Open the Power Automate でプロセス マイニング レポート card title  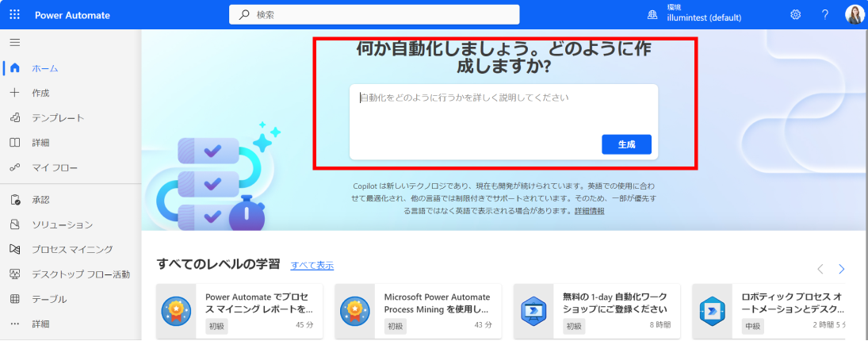259,302
